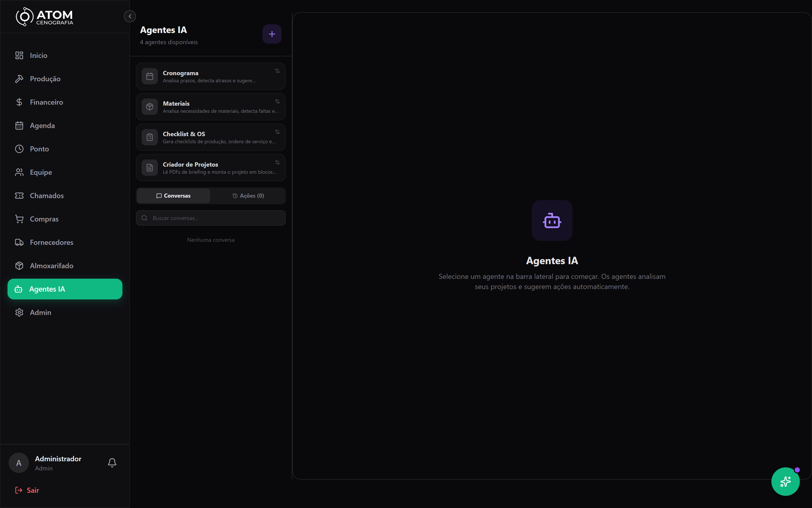Click the Checklist & OS clipboard icon

150,137
